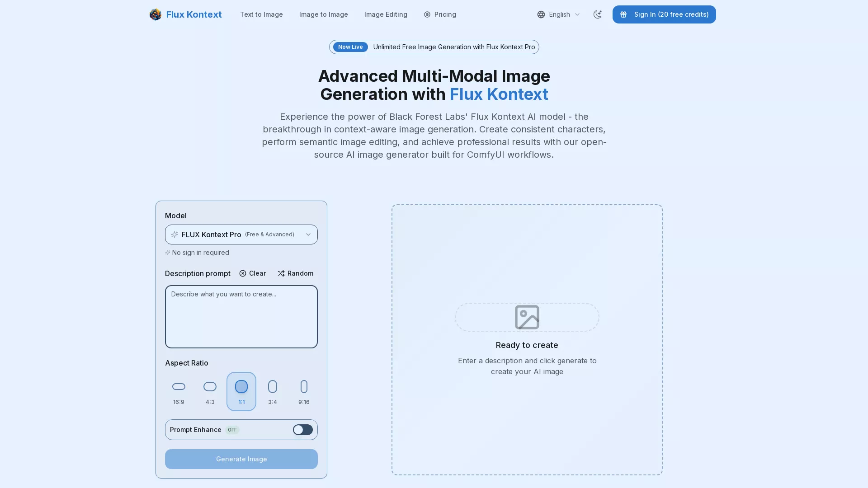Viewport: 868px width, 488px height.
Task: Open the Pricing page
Action: 440,14
